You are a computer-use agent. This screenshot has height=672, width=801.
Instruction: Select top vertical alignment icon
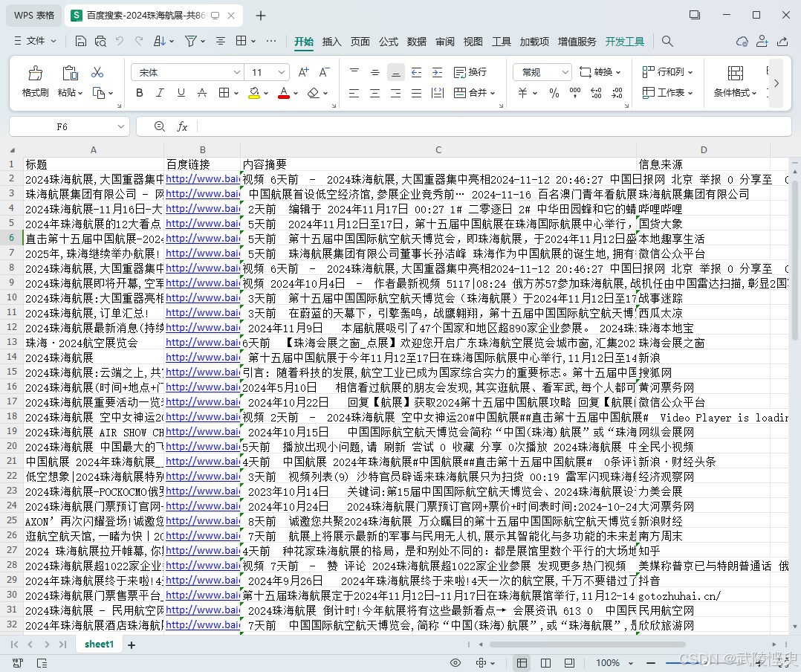[x=354, y=72]
